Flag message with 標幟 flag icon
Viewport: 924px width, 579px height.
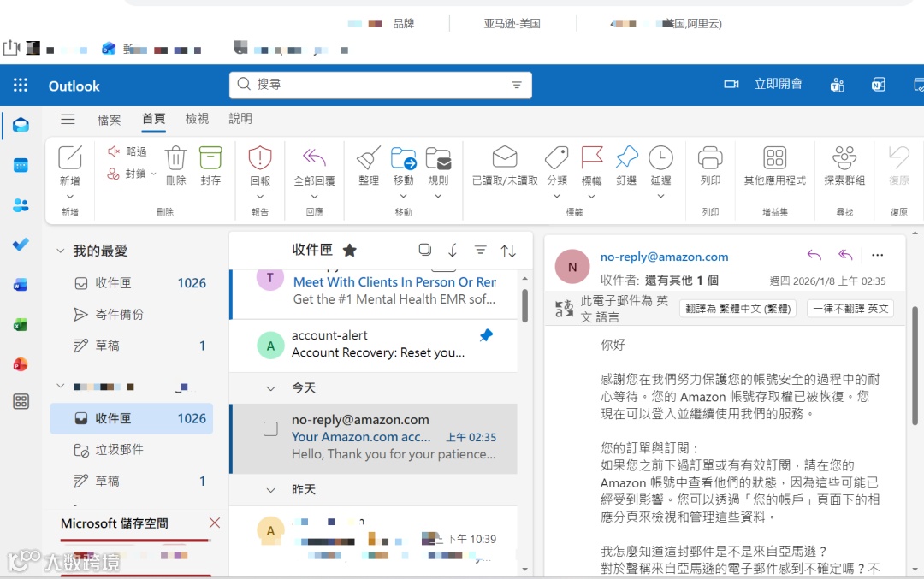592,158
